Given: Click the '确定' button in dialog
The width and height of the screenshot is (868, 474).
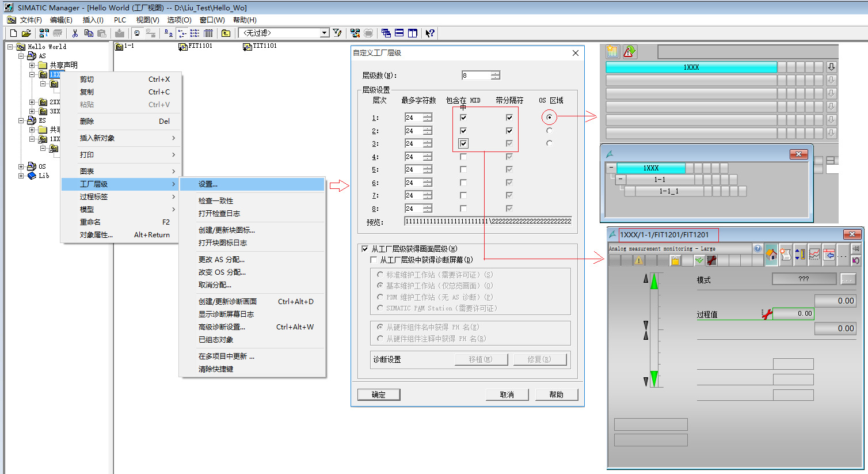Looking at the screenshot, I should (x=378, y=395).
